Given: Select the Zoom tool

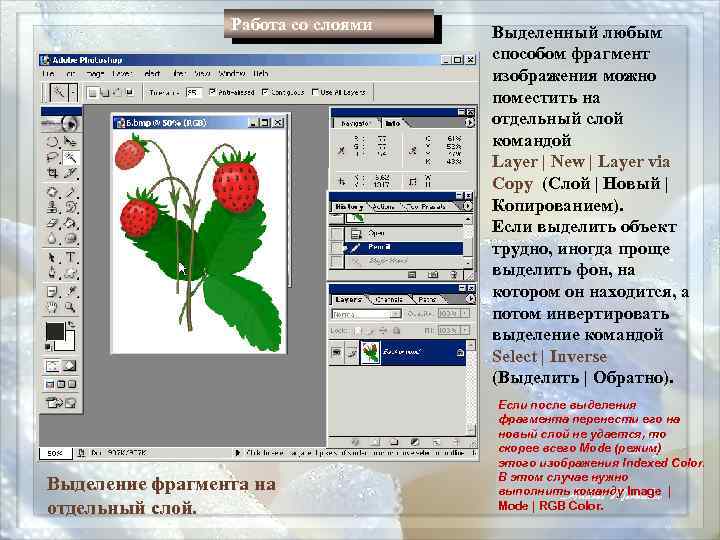Looking at the screenshot, I should 70,307.
